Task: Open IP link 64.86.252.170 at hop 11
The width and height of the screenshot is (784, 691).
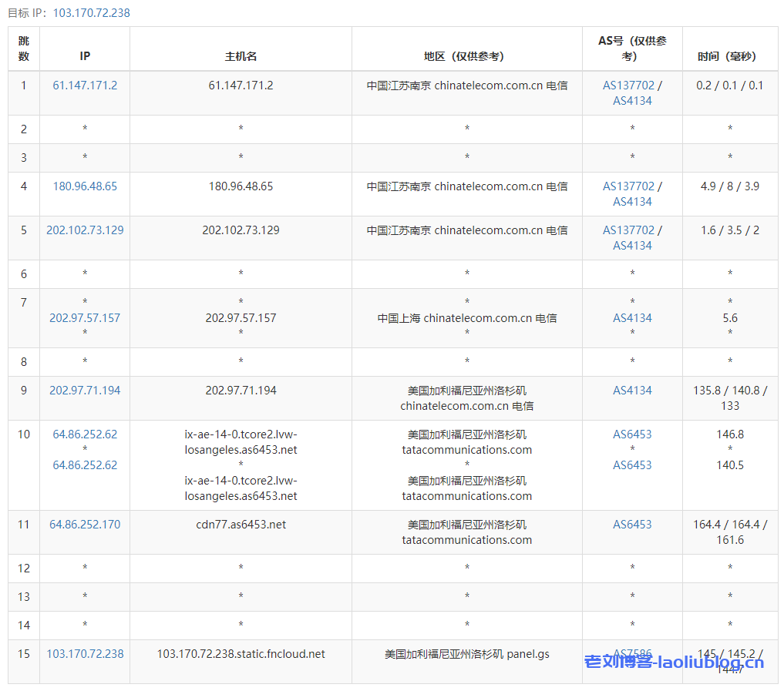Action: [x=84, y=524]
